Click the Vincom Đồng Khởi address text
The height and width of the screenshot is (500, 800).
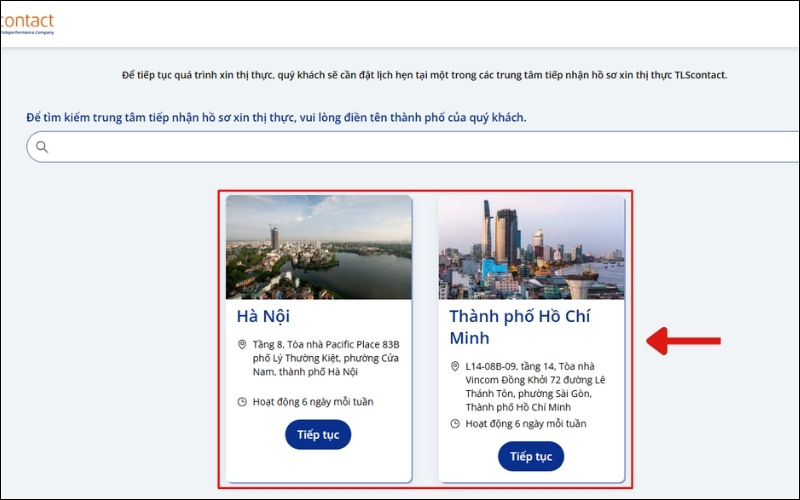pos(535,387)
